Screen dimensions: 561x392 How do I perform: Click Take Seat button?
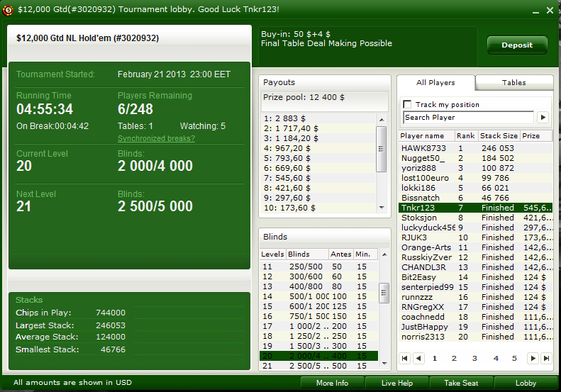pos(461,383)
